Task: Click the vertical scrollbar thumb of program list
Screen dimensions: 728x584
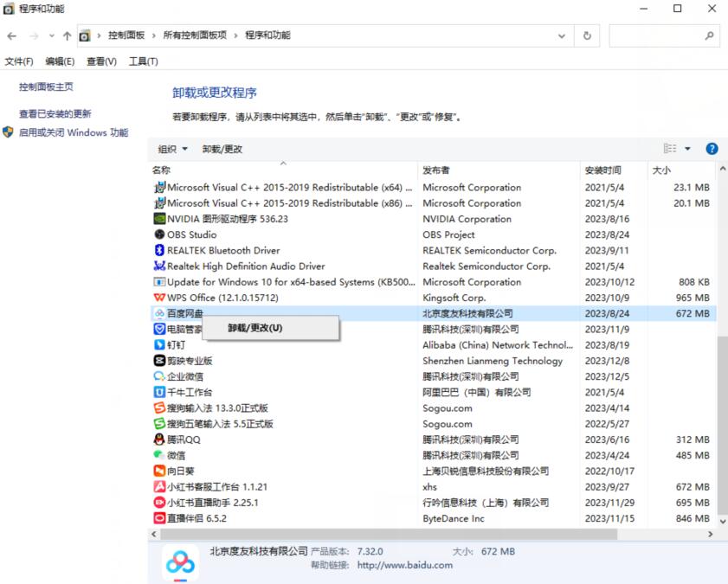Action: 723,426
